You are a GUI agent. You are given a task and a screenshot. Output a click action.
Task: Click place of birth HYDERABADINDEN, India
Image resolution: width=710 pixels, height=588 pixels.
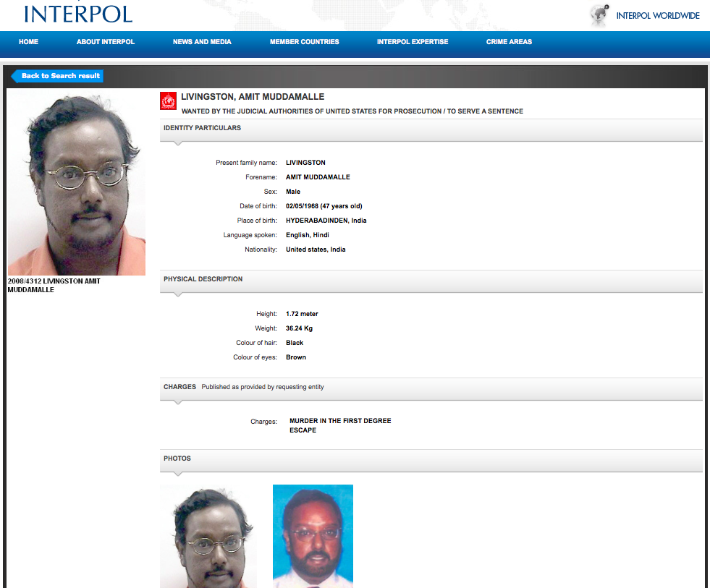point(326,221)
